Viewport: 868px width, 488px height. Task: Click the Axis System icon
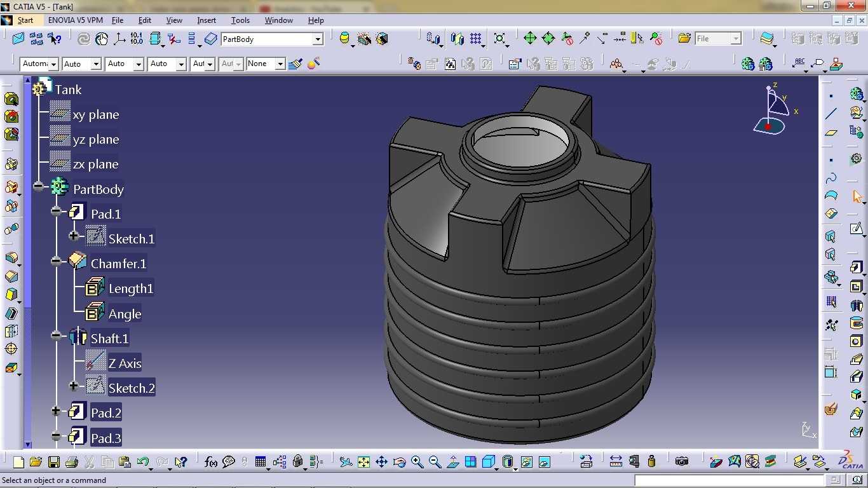(119, 39)
